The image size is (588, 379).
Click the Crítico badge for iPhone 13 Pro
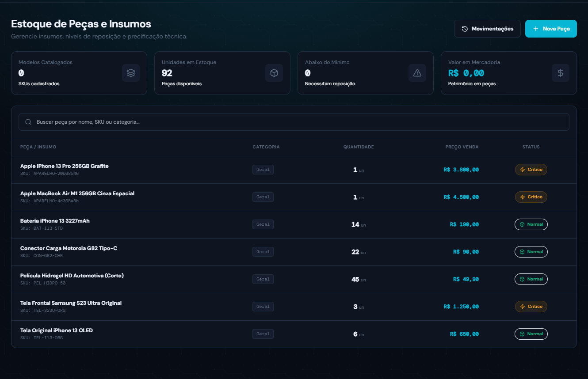click(x=531, y=170)
